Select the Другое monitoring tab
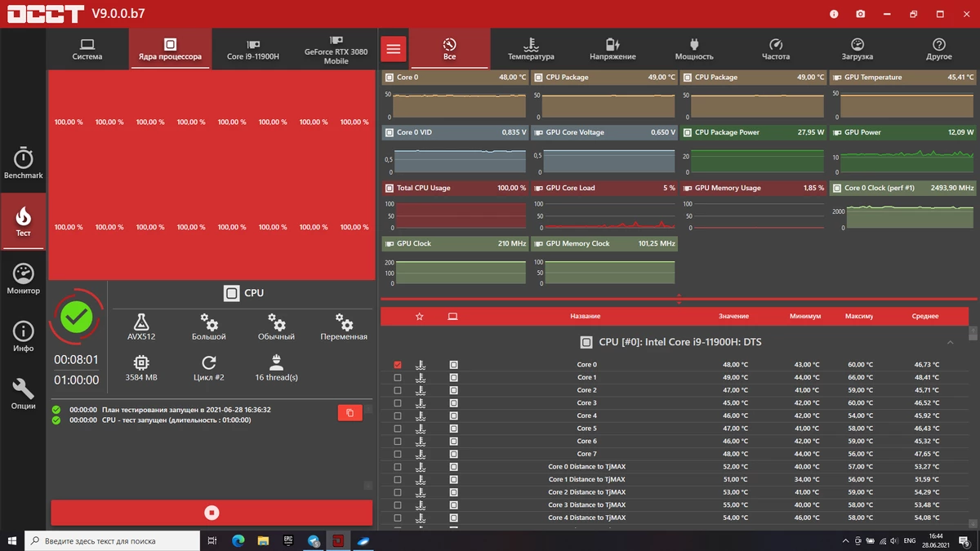Screen dimensions: 980x551 point(939,49)
